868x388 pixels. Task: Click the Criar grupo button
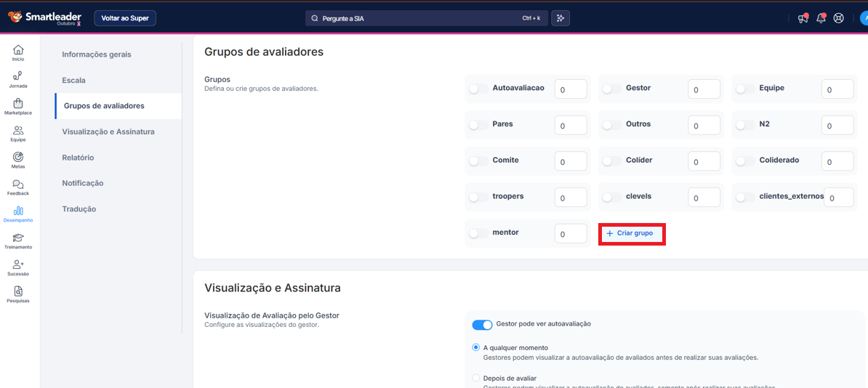(x=631, y=233)
